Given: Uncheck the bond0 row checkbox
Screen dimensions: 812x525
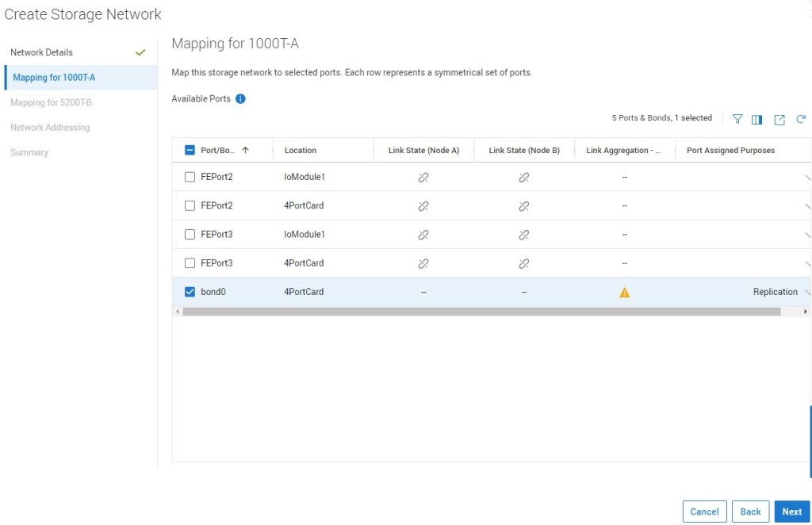Looking at the screenshot, I should click(x=190, y=292).
